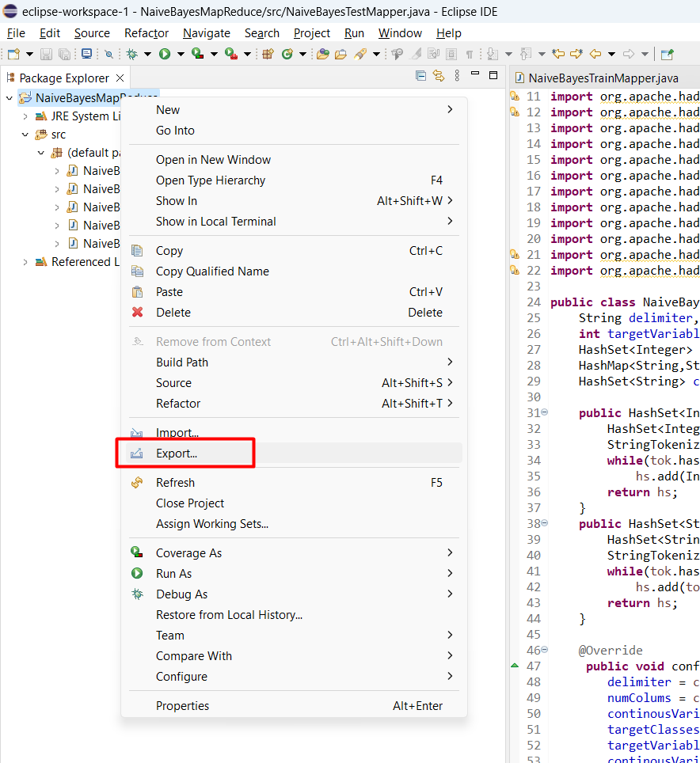Toggle Link with Editor in Package Explorer
The height and width of the screenshot is (763, 700).
[439, 76]
